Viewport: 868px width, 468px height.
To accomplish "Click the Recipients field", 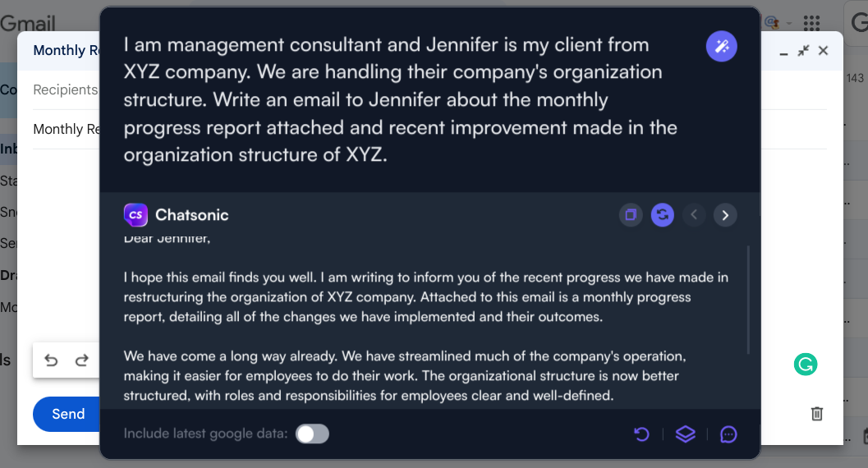I will tap(66, 89).
